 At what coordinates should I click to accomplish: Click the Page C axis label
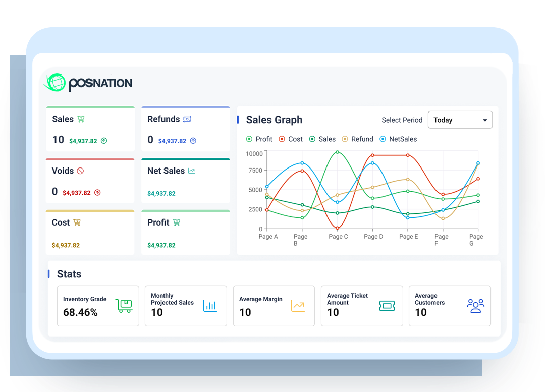(x=338, y=236)
